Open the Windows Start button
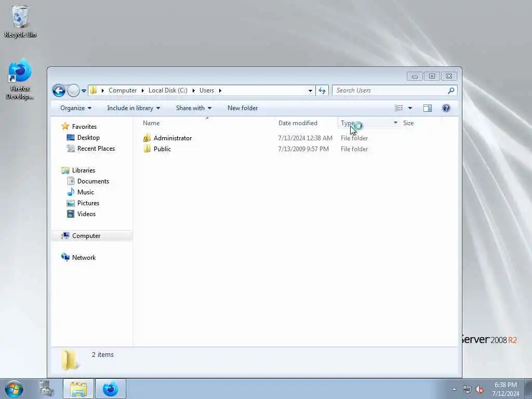 (x=14, y=389)
